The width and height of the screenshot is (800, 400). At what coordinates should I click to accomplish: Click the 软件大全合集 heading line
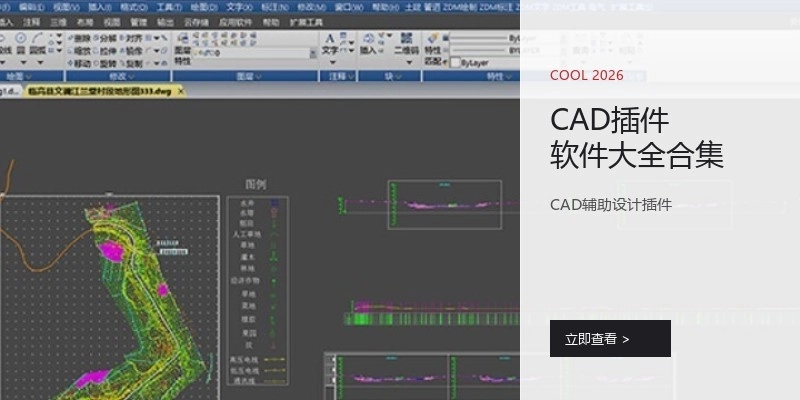click(x=637, y=156)
